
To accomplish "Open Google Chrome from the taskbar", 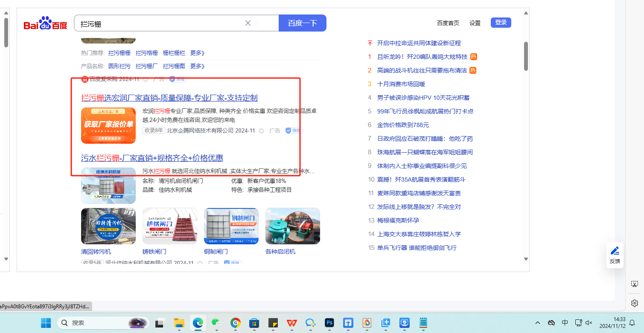I will click(236, 323).
